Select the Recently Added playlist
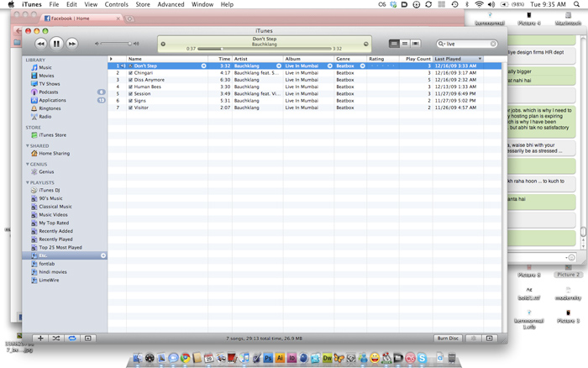Screen dimensions: 588x368 (56, 231)
